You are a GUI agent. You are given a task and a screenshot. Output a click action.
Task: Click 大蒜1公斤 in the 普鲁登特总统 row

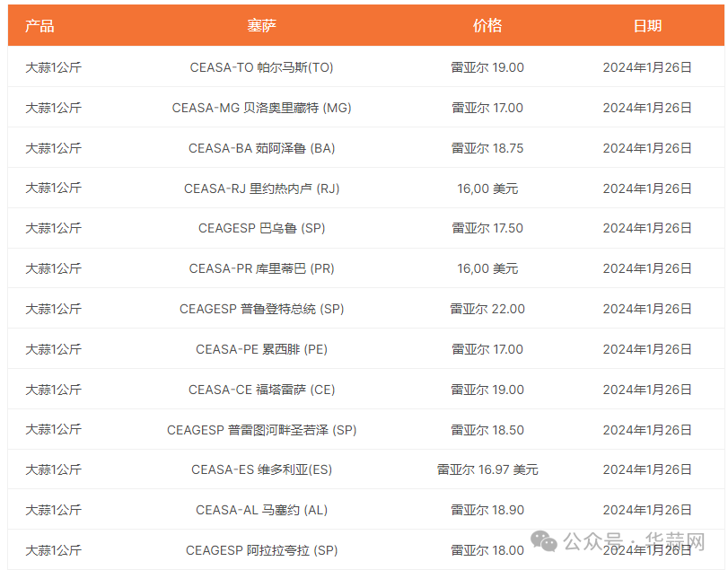tap(53, 309)
